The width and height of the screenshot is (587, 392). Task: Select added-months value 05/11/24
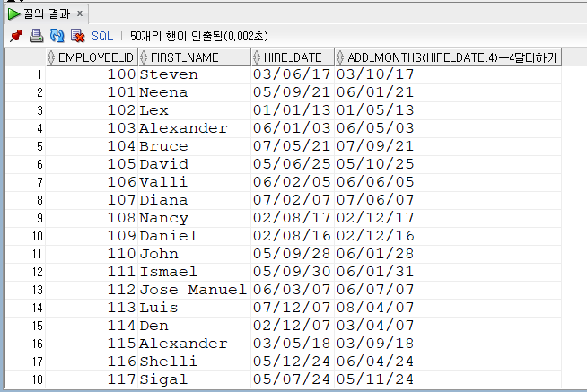click(448, 379)
